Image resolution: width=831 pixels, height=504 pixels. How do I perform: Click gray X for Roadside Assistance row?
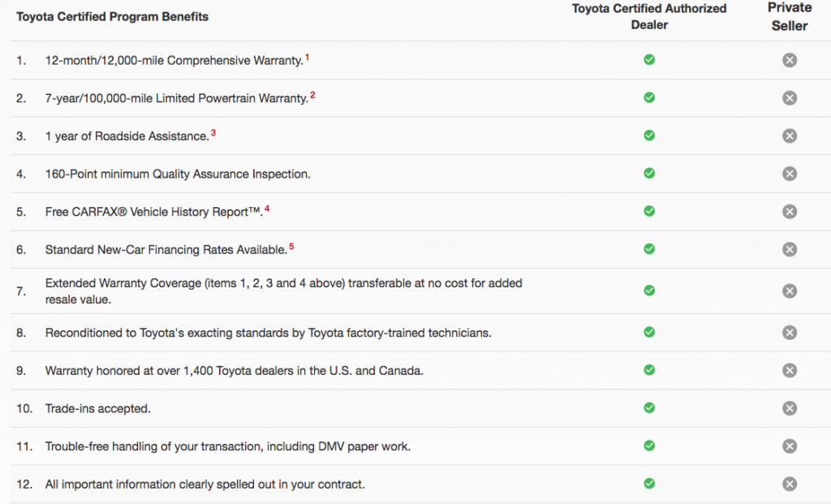click(790, 136)
